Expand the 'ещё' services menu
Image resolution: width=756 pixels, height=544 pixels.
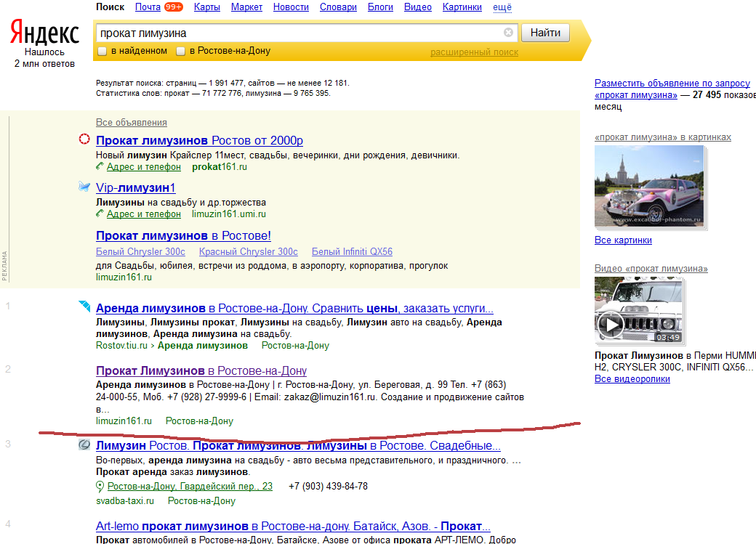pos(502,7)
